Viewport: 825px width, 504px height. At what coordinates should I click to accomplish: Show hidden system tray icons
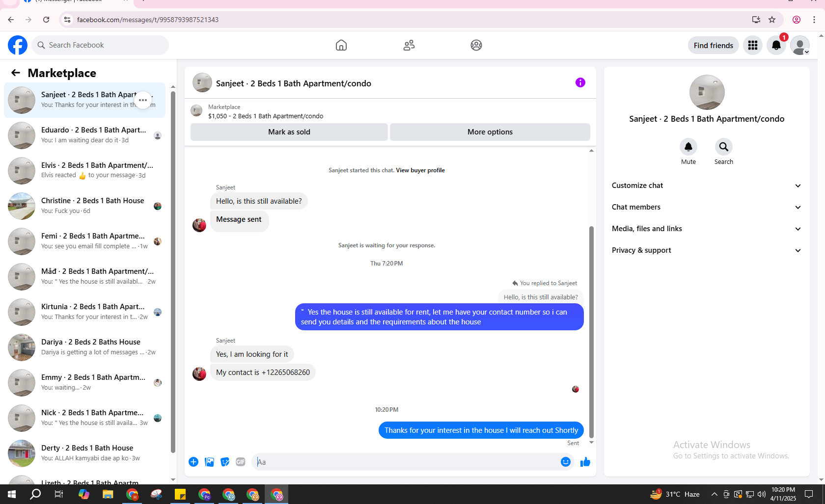click(715, 494)
